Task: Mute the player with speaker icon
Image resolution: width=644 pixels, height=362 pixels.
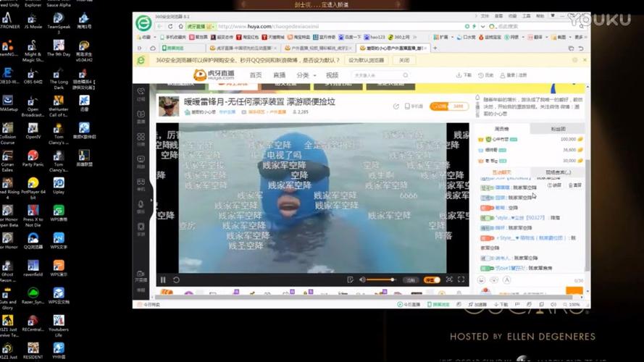Action: tap(362, 280)
